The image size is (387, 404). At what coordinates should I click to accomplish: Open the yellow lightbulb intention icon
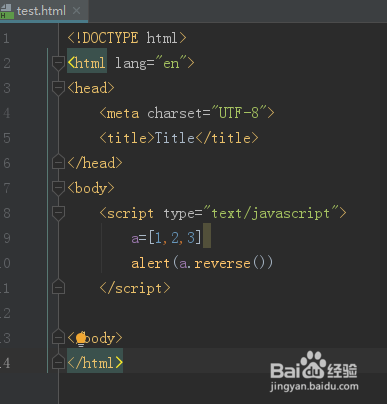click(81, 339)
